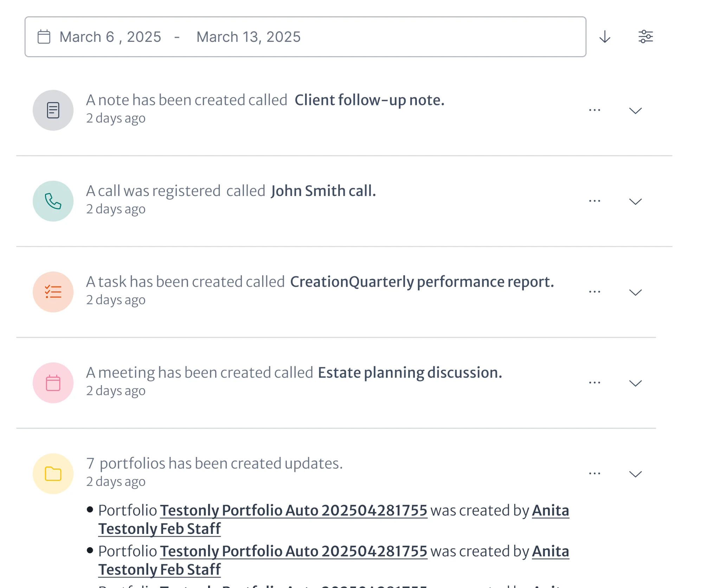Click the March 13, 2025 end date
This screenshot has height=588, width=703.
248,37
